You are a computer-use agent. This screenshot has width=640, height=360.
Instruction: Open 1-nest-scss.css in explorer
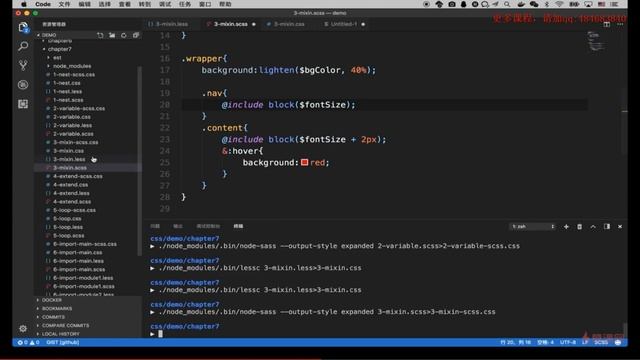pyautogui.click(x=73, y=75)
